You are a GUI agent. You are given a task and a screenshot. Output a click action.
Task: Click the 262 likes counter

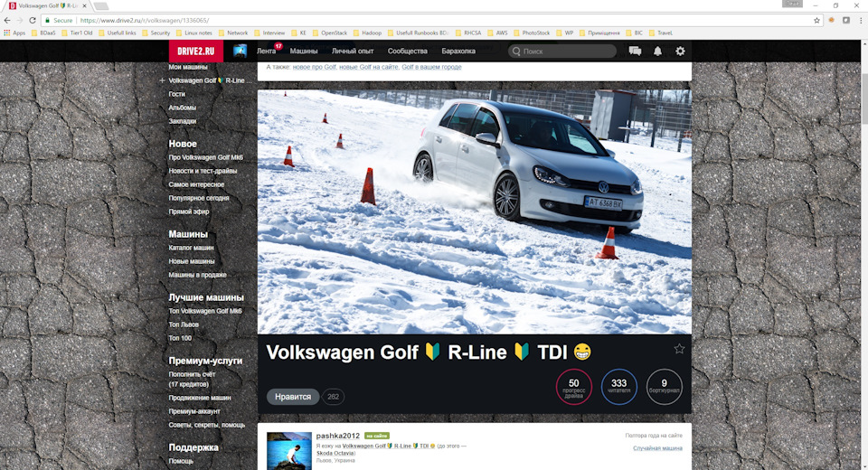[333, 397]
